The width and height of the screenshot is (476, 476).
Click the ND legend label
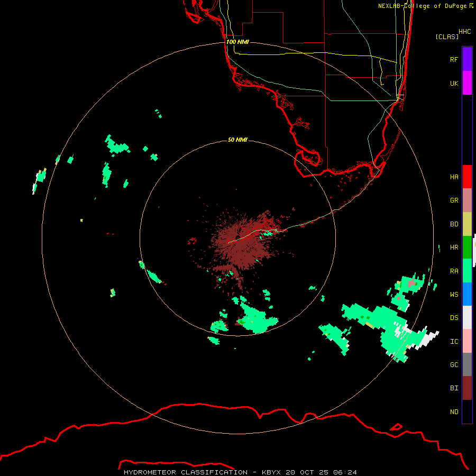tap(454, 411)
